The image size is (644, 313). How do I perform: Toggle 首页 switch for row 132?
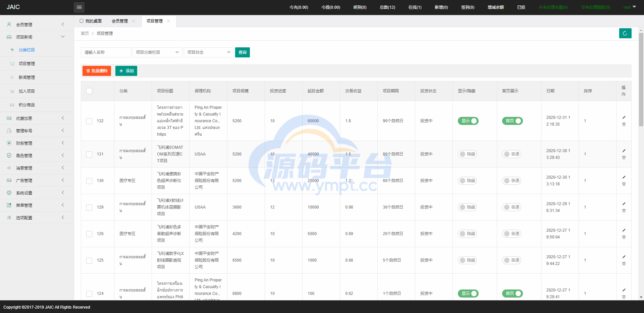click(x=512, y=121)
